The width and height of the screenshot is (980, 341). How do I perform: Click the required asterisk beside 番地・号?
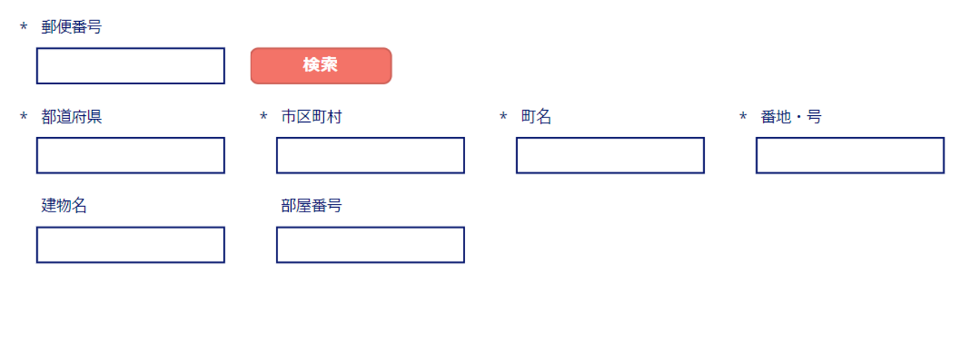point(743,117)
